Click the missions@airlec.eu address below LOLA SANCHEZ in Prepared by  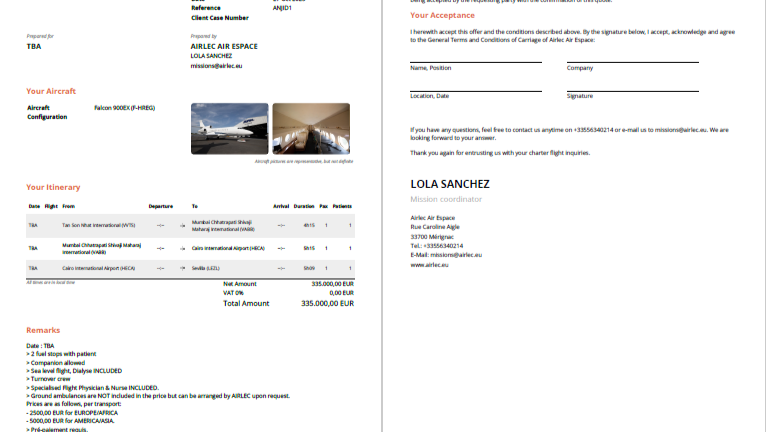tap(216, 66)
